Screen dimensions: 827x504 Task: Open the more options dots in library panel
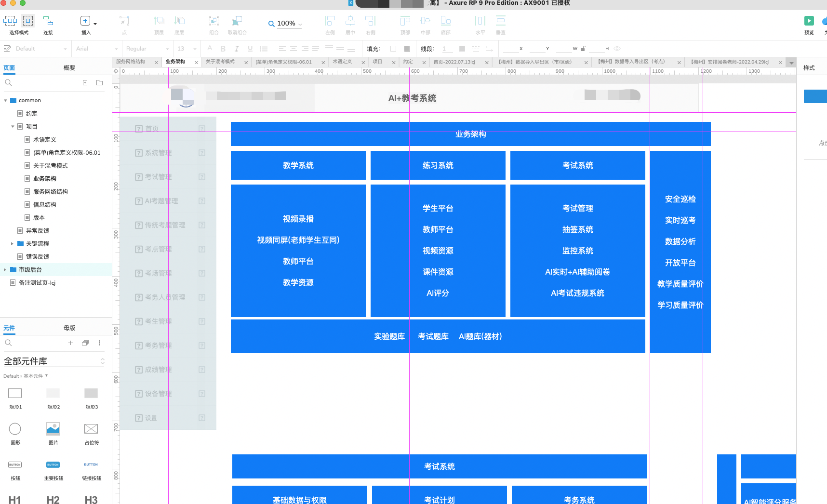point(100,343)
